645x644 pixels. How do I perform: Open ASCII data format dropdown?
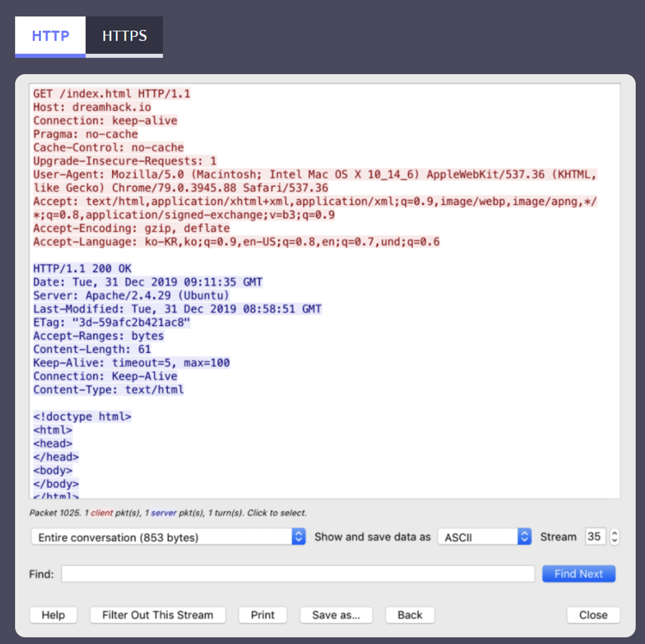[477, 537]
